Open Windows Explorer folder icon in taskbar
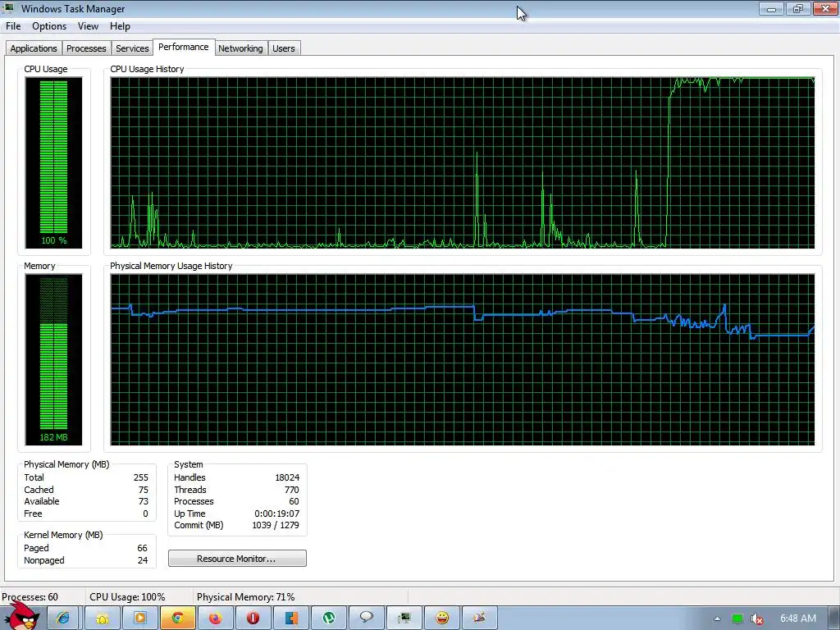This screenshot has width=840, height=630. point(102,619)
